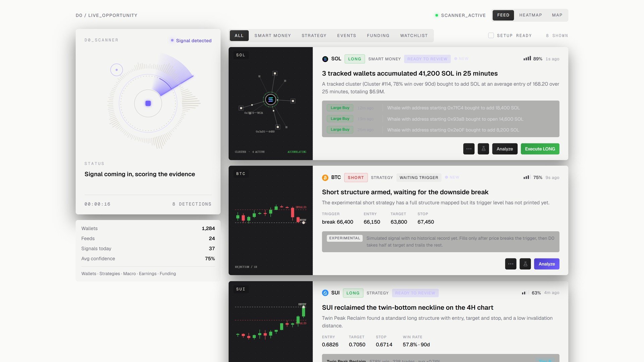Viewport: 644px width, 362px height.
Task: Click Execute LONG button
Action: [540, 149]
